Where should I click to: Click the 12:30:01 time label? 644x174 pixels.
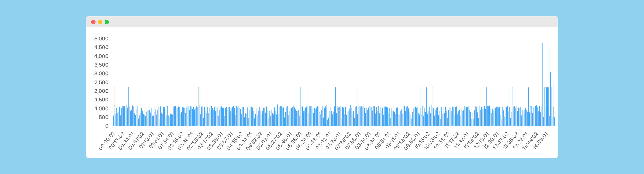(491, 141)
